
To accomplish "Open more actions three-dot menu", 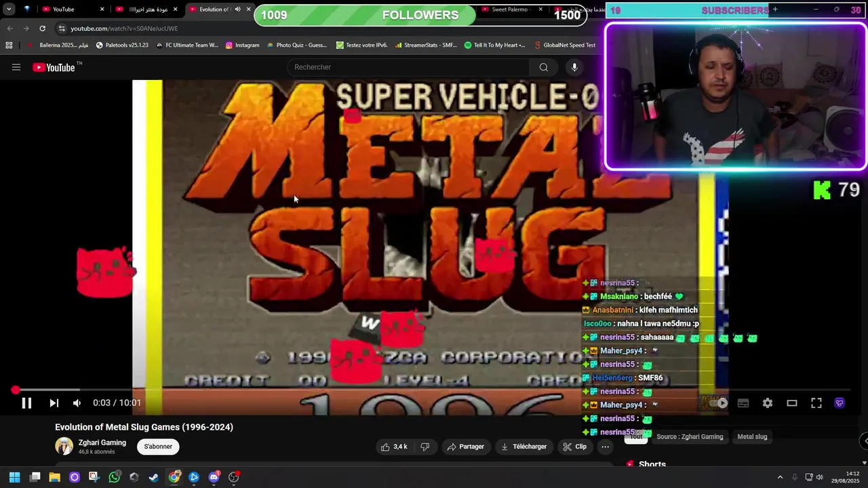I will click(x=606, y=447).
